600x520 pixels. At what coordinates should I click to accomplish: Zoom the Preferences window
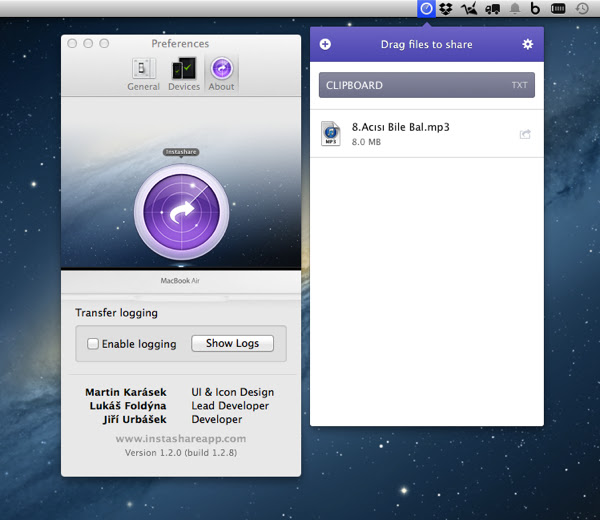click(x=104, y=43)
